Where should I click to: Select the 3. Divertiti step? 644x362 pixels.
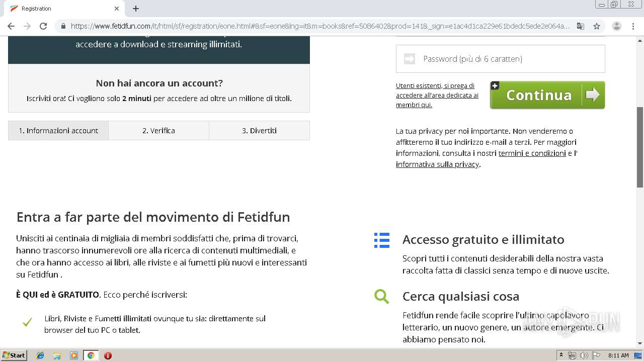pos(259,130)
